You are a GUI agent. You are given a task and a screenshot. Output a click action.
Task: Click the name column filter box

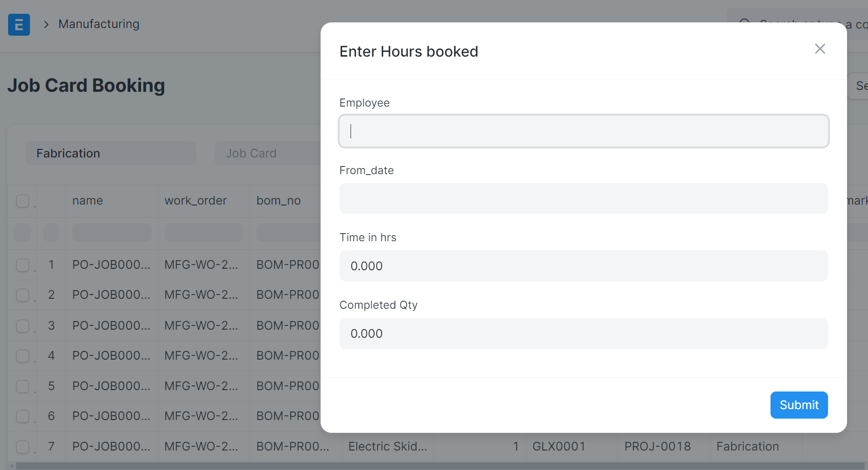click(112, 233)
